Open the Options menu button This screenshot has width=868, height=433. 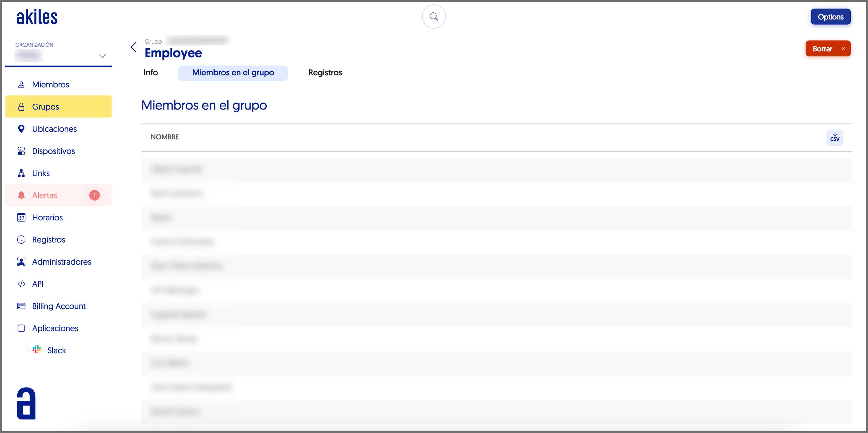tap(830, 17)
